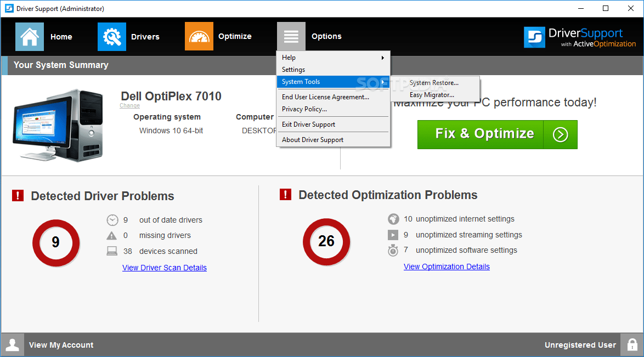
Task: Open the Help menu entry
Action: pos(333,58)
